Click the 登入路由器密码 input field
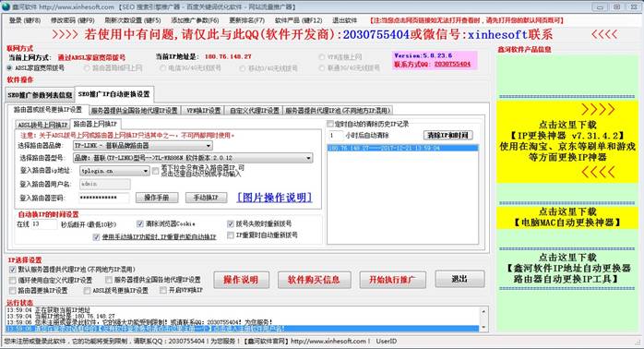The image size is (644, 349). pyautogui.click(x=104, y=198)
